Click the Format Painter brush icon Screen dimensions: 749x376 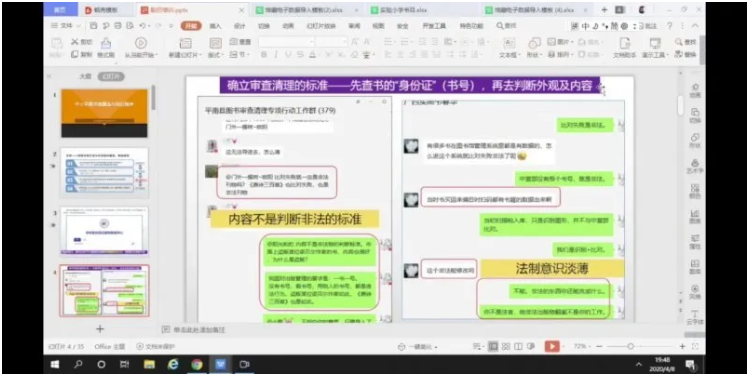[x=106, y=43]
